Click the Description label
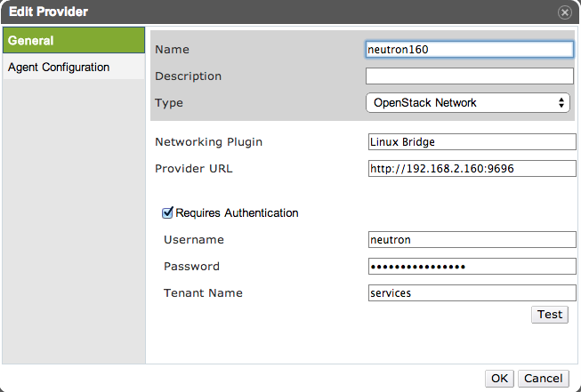 [x=189, y=76]
